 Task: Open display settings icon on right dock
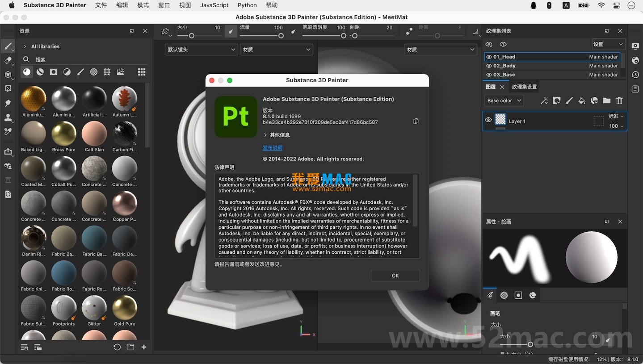pos(635,46)
